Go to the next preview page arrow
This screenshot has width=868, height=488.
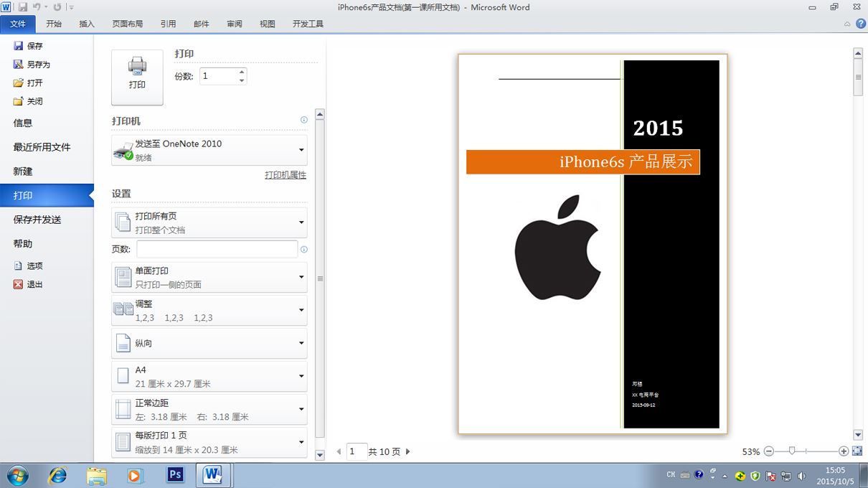coord(408,451)
